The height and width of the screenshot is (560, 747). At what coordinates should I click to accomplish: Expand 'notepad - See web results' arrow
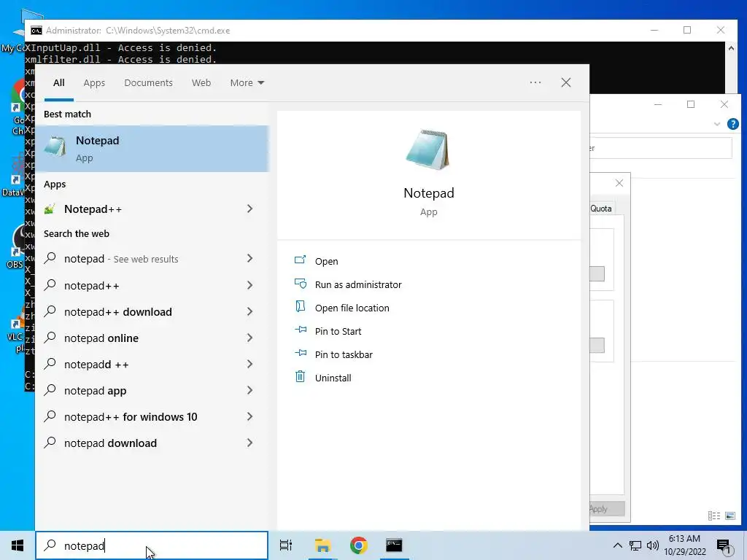tap(249, 258)
